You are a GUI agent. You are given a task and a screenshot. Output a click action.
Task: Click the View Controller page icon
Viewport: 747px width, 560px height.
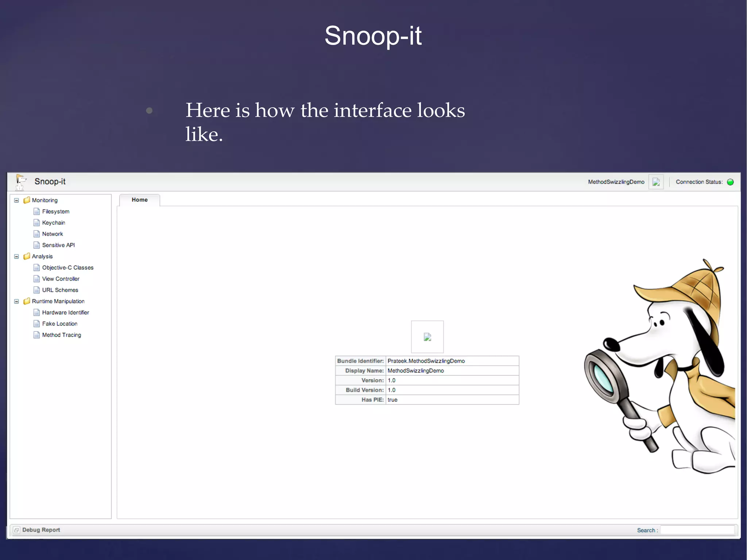click(36, 279)
